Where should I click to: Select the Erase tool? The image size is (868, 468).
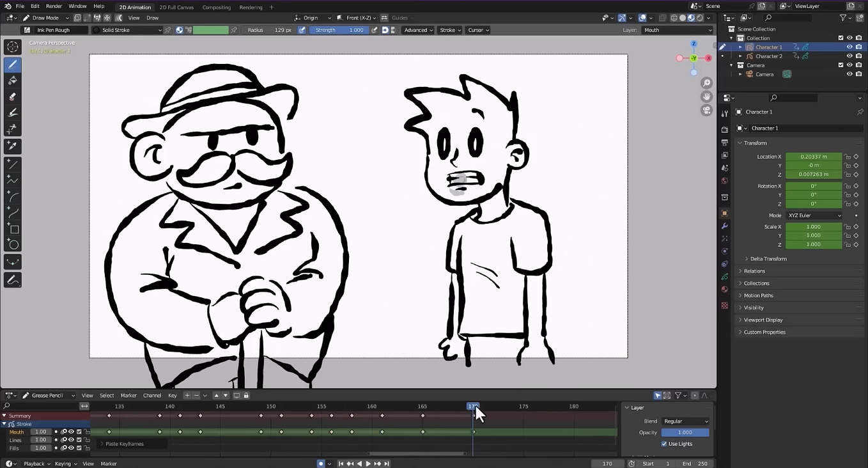13,97
